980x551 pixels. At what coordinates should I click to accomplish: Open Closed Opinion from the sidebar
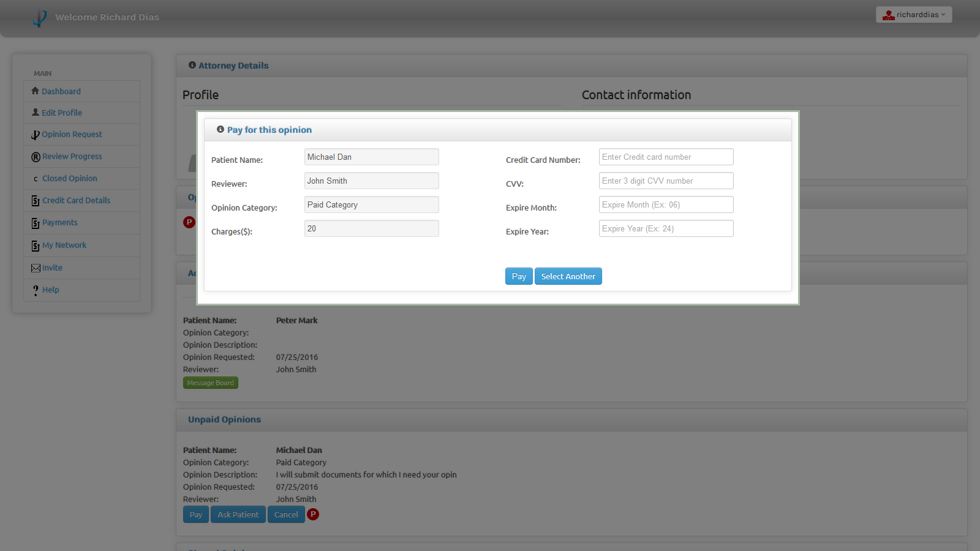(36, 178)
